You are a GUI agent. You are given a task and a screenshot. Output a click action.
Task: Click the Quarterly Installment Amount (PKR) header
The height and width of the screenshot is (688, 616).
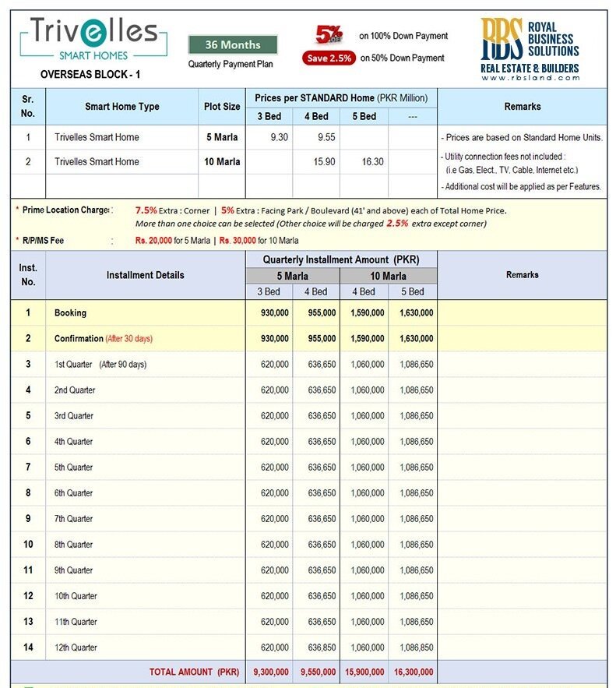pos(341,259)
